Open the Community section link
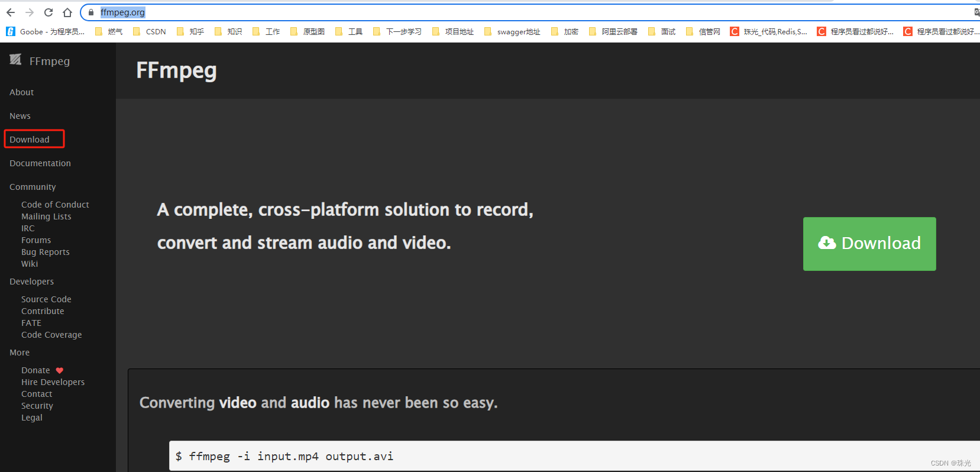The height and width of the screenshot is (472, 980). tap(33, 187)
